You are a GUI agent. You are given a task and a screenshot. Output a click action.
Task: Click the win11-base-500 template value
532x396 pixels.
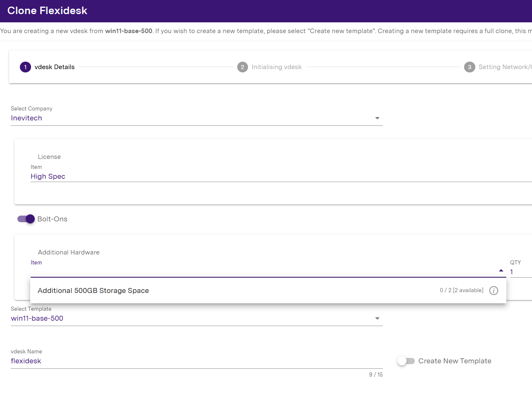(37, 319)
